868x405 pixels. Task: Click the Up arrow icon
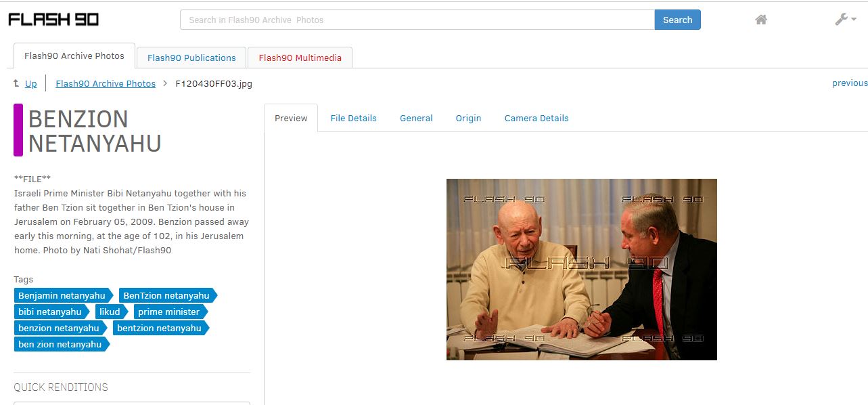(16, 83)
